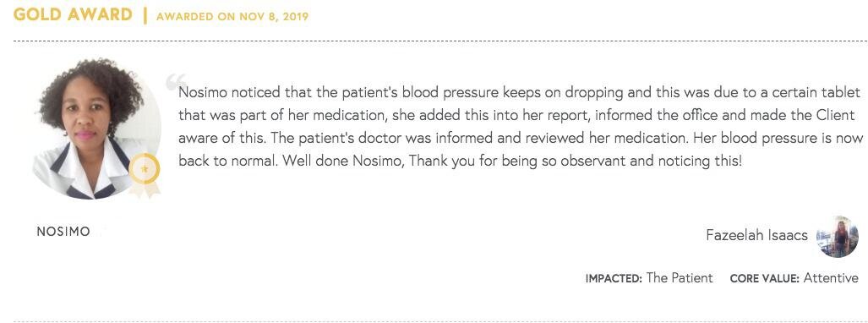Click 'blood pressure keeps on dropping' phrase

(504, 92)
